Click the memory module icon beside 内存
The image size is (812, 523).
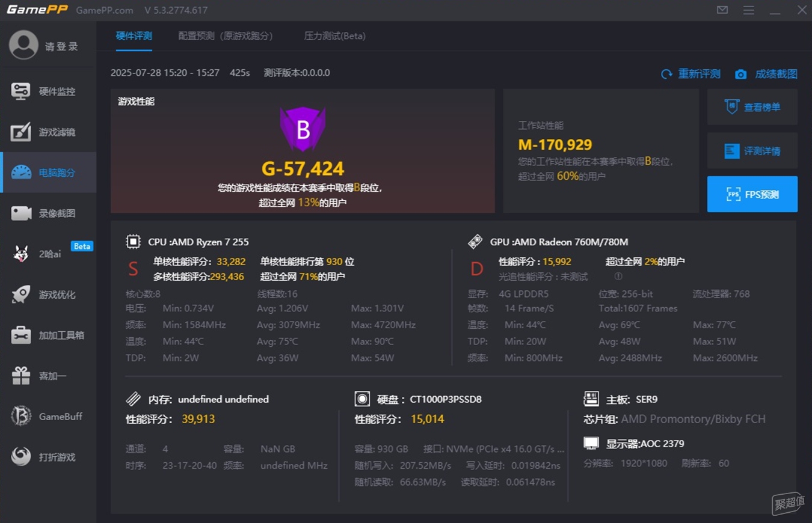(x=133, y=399)
